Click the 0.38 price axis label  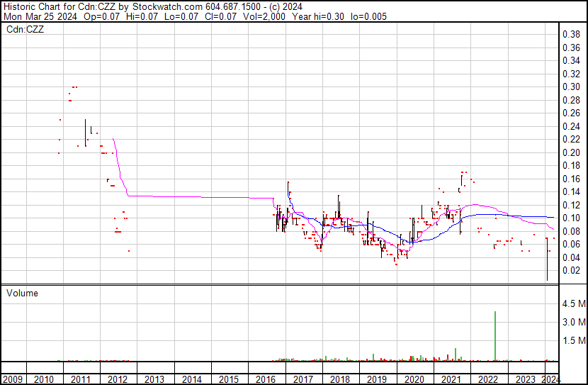(x=571, y=35)
